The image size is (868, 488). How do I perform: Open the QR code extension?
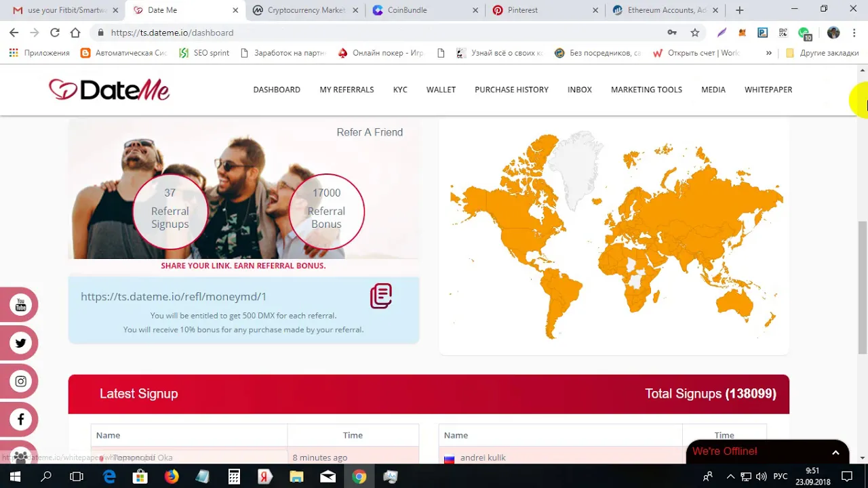[x=783, y=33]
